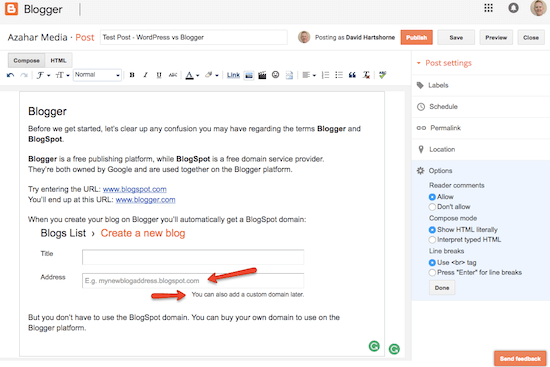Click the Grammarly icon inside the editor

click(374, 346)
